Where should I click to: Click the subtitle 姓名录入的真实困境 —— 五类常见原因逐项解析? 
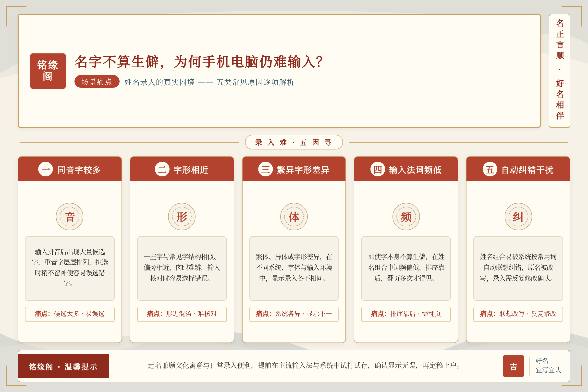(x=209, y=82)
